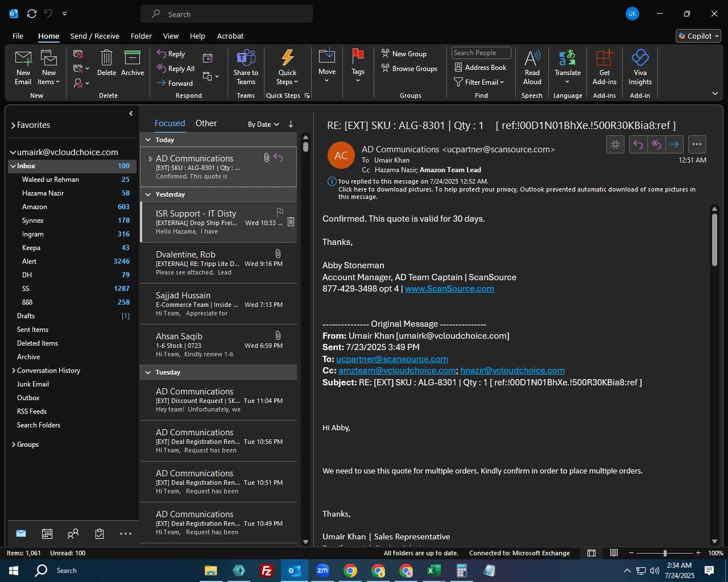The width and height of the screenshot is (728, 582).
Task: Select the Focused inbox tab
Action: (169, 123)
